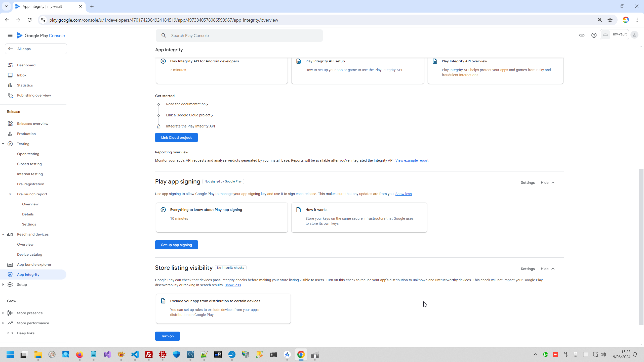The image size is (644, 362).
Task: Expand the Store presence menu
Action: (3, 313)
